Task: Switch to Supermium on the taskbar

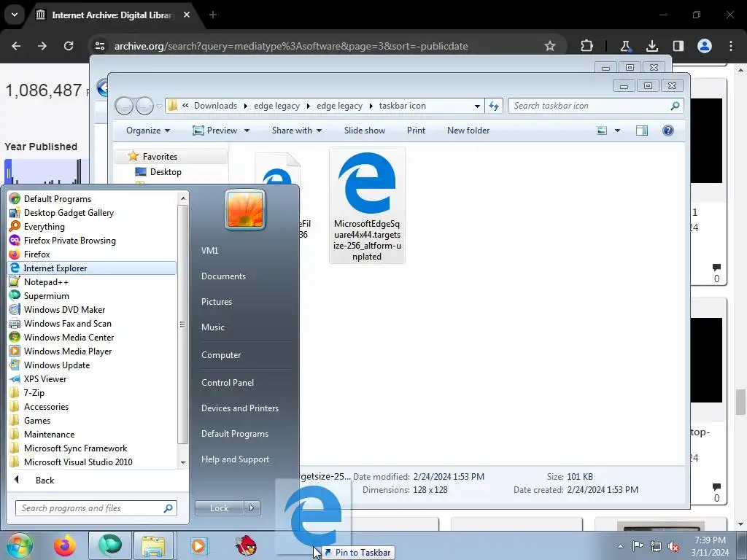Action: pyautogui.click(x=110, y=545)
